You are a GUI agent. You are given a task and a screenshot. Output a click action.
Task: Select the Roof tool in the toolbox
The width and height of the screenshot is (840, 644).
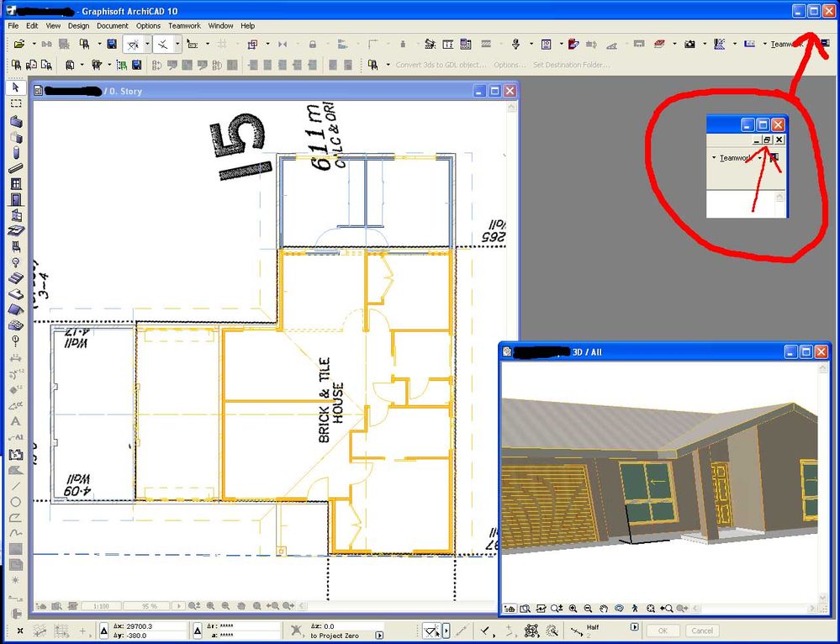tap(16, 309)
